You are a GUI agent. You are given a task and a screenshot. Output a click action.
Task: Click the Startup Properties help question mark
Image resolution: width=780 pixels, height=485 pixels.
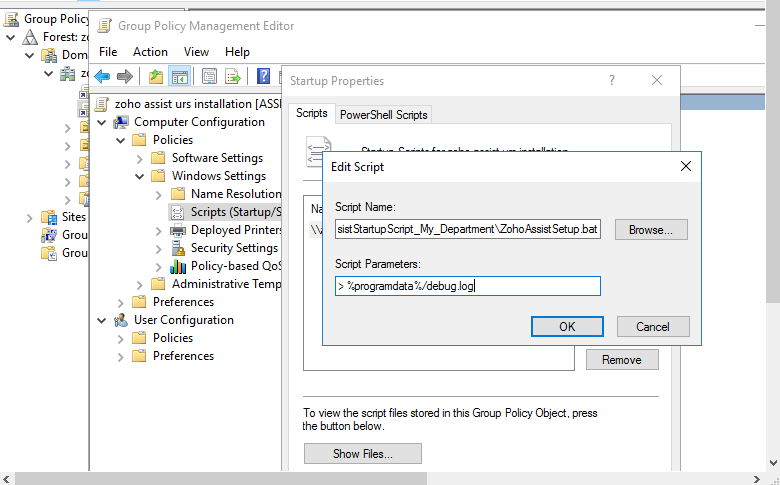[612, 80]
